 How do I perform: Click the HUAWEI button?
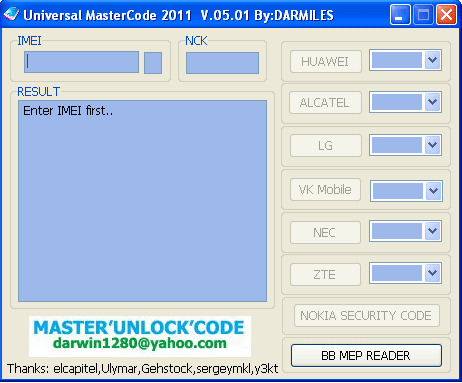(326, 62)
